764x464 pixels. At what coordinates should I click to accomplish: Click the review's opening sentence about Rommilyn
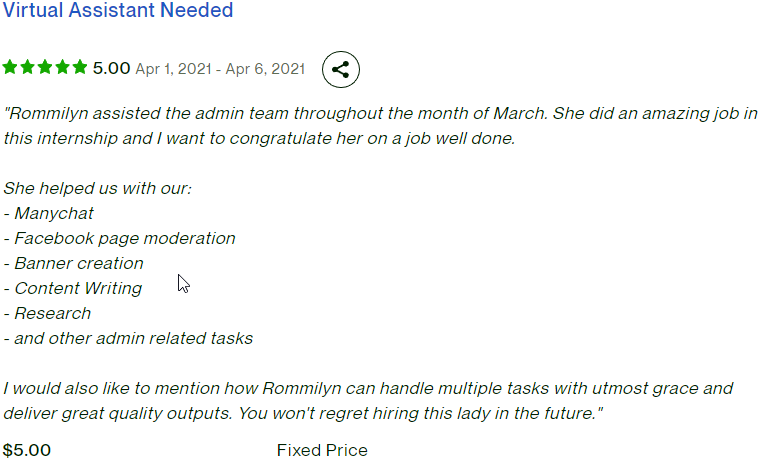[x=276, y=113]
